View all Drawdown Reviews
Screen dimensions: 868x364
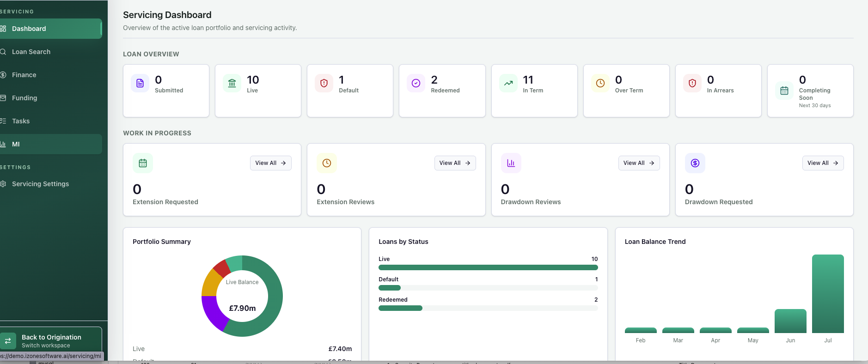(639, 163)
